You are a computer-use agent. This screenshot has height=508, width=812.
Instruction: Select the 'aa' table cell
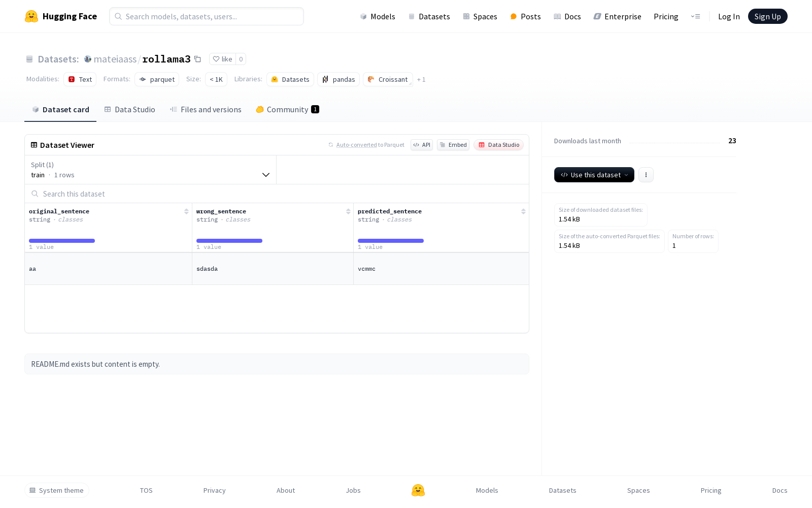[108, 269]
